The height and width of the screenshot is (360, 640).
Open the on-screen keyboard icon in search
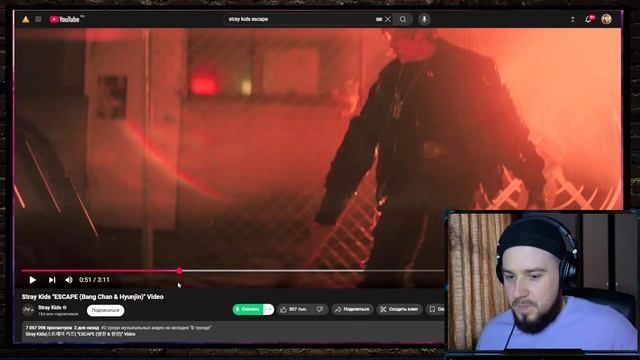pos(379,19)
